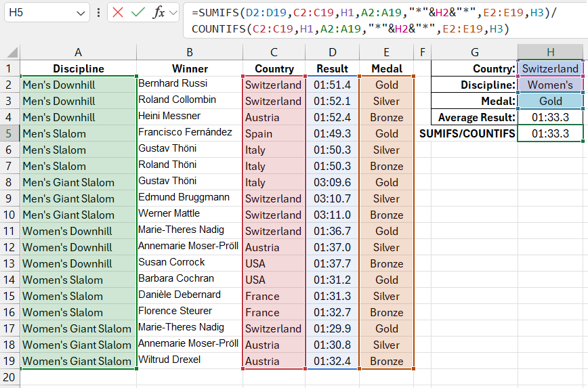Click result cell 01:29.9
Screen dimensions: 588x388
[x=332, y=328]
